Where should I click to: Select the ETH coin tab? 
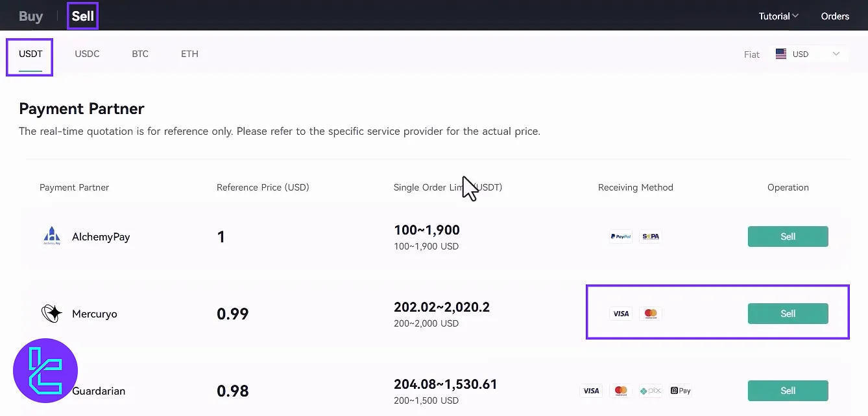(189, 54)
